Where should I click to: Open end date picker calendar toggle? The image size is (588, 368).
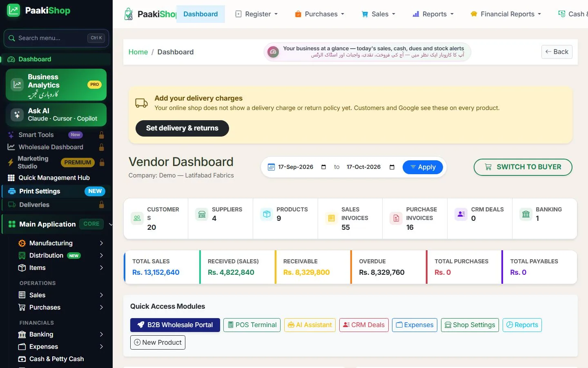[x=392, y=167]
